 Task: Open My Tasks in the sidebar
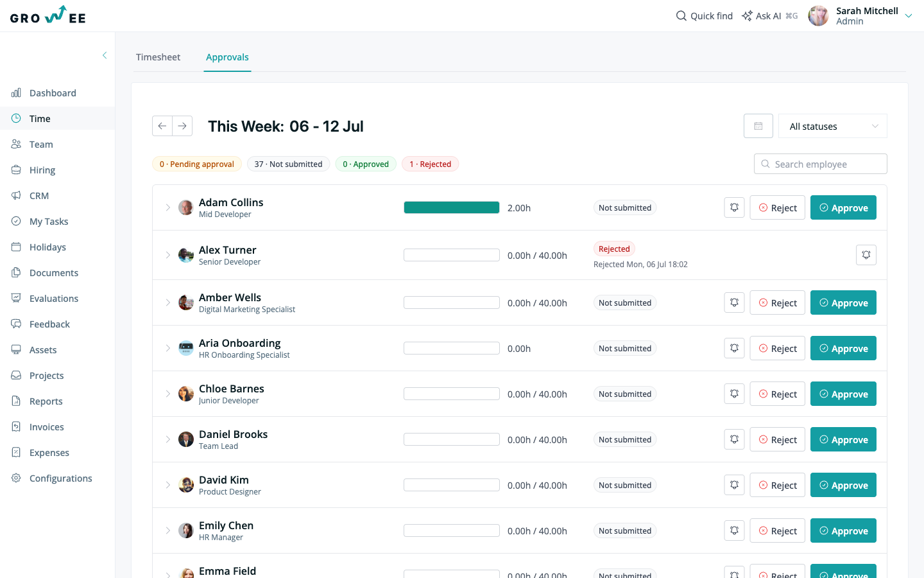coord(58,222)
